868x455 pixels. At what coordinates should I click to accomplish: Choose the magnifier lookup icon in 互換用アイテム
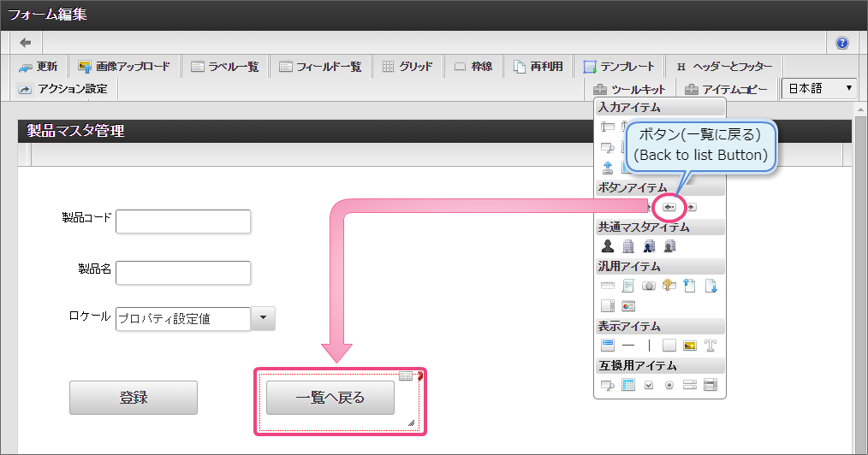[608, 385]
